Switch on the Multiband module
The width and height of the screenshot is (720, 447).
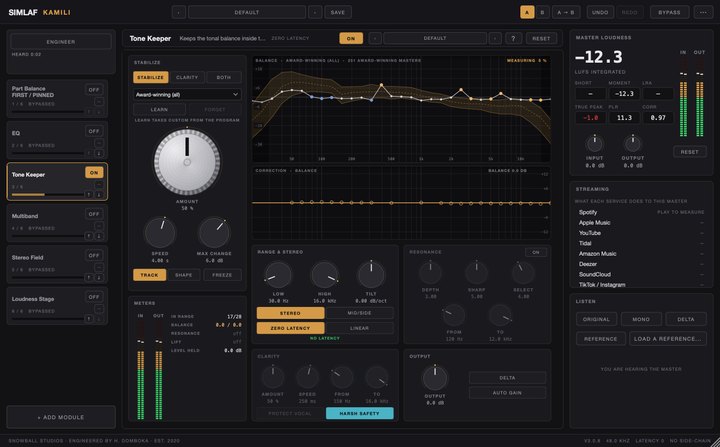pyautogui.click(x=94, y=214)
